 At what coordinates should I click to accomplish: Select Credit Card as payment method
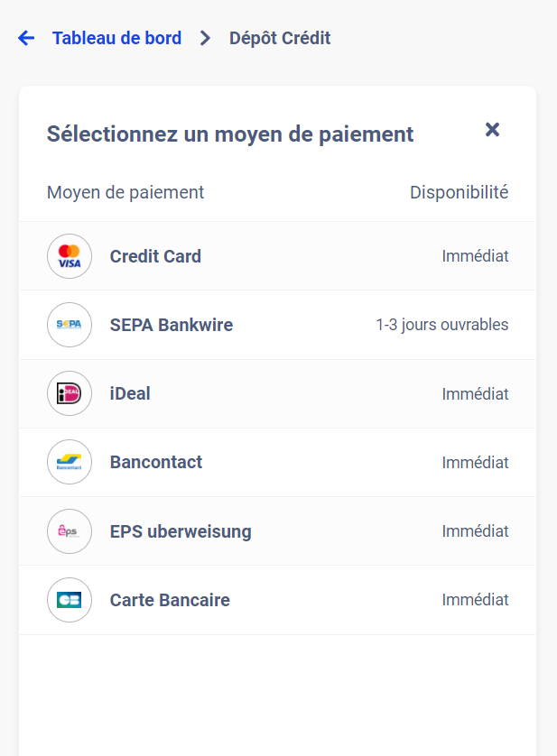tap(154, 255)
